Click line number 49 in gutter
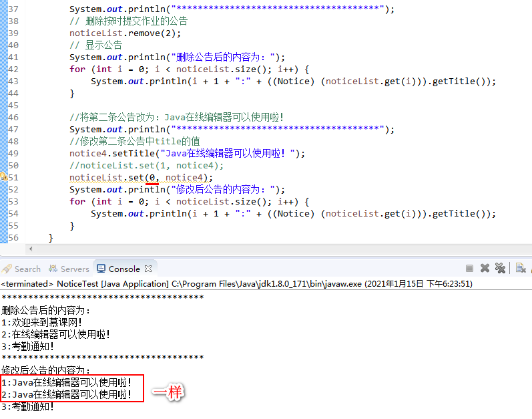The image size is (532, 419). point(13,153)
